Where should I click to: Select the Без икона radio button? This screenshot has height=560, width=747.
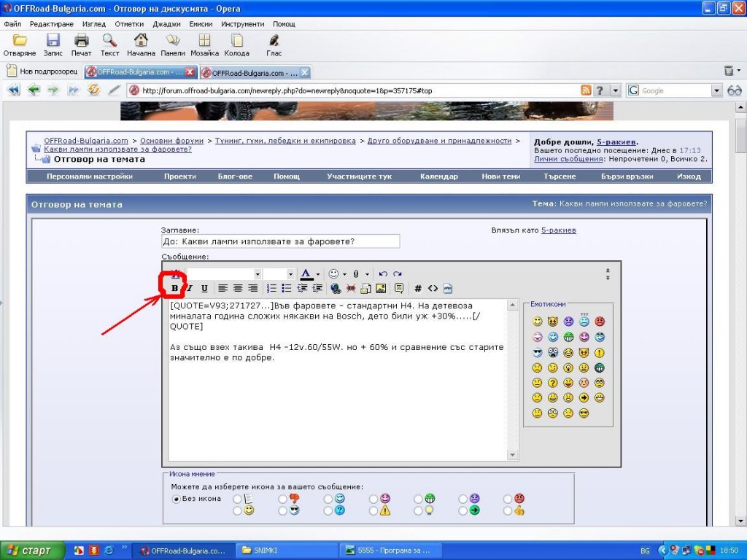(177, 499)
